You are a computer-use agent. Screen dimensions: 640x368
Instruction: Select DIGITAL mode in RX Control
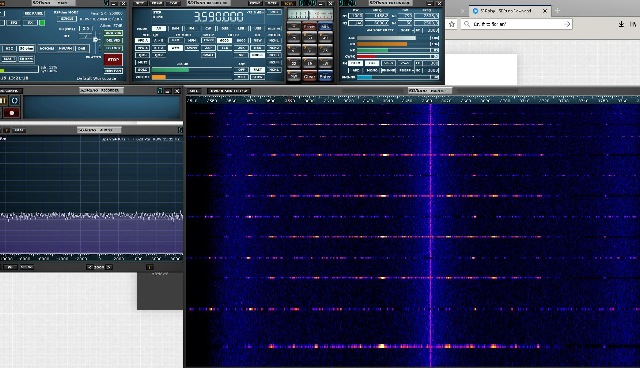(274, 29)
